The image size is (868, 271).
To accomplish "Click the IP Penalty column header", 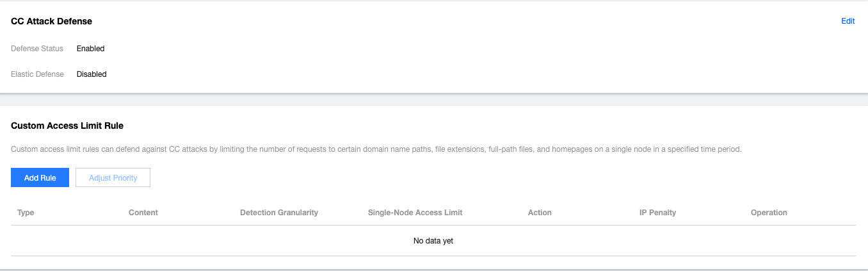I will [657, 213].
